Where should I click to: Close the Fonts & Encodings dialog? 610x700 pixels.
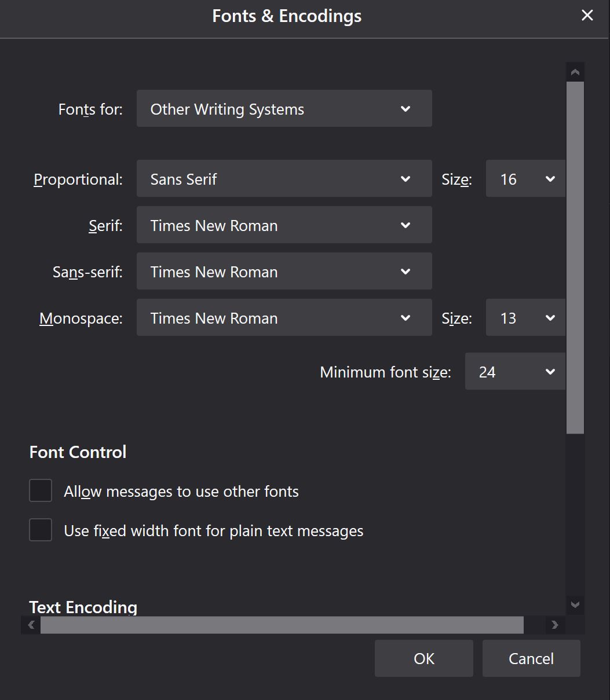(587, 16)
